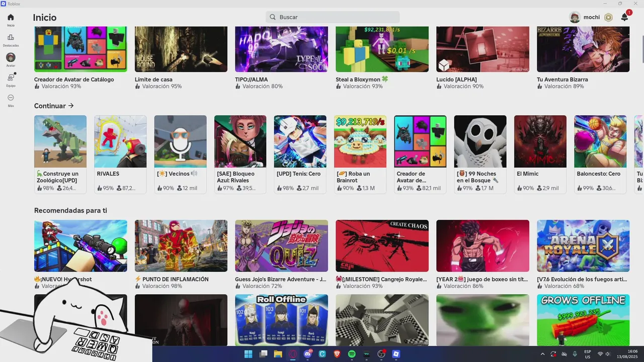Open the Roba un Brainrot thumbnail

click(360, 141)
